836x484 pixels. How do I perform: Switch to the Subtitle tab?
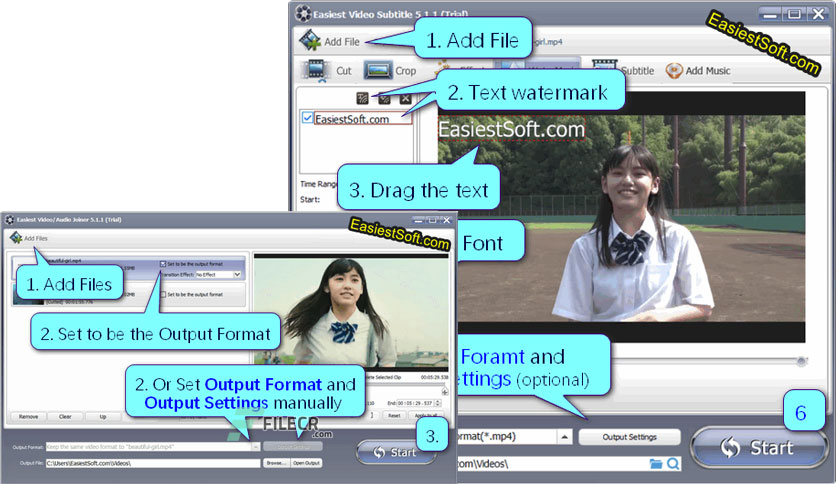(624, 70)
